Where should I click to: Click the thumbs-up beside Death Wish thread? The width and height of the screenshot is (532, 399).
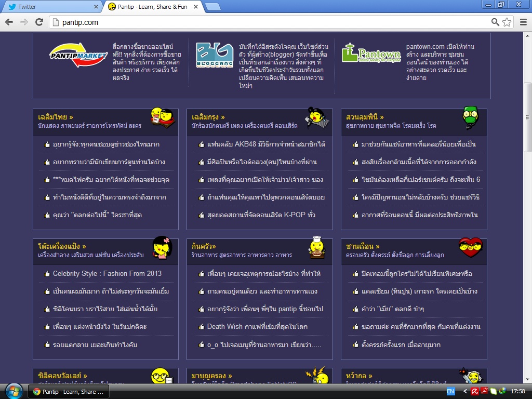pyautogui.click(x=201, y=327)
